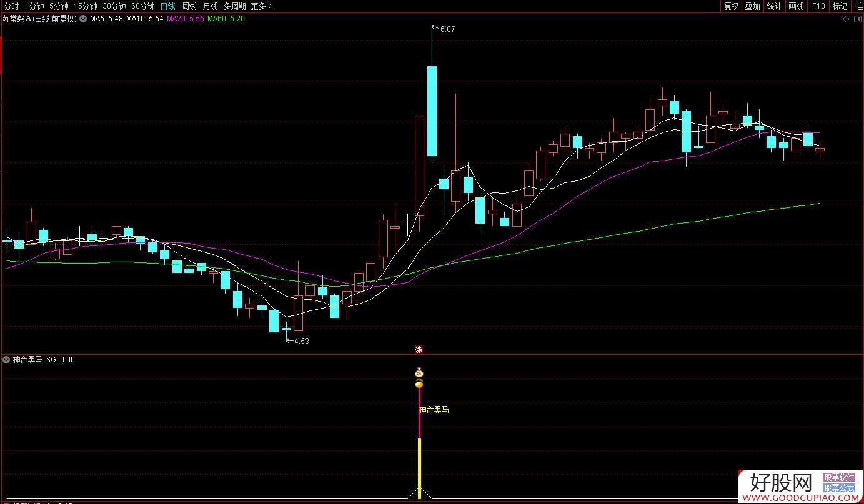Click the tall cyan candle below 6.07
Screen dimensions: 864x504
click(x=432, y=111)
